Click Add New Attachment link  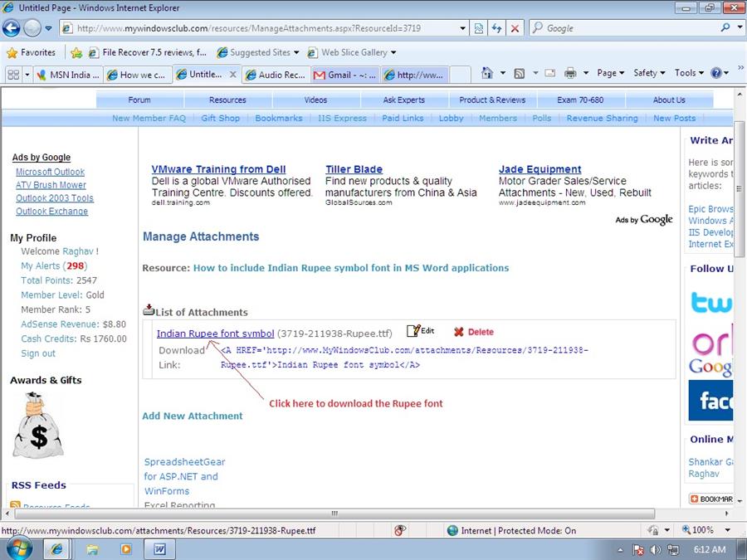pyautogui.click(x=193, y=416)
